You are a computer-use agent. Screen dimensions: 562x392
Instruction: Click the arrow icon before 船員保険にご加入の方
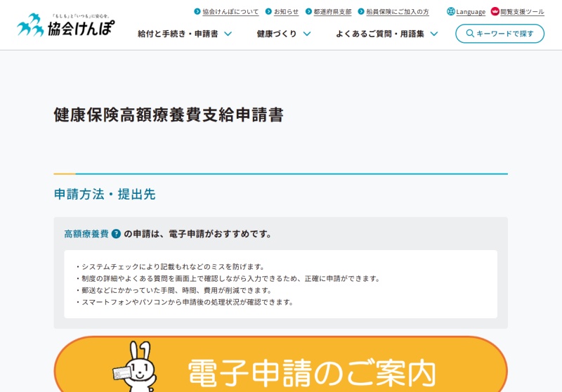pyautogui.click(x=361, y=11)
